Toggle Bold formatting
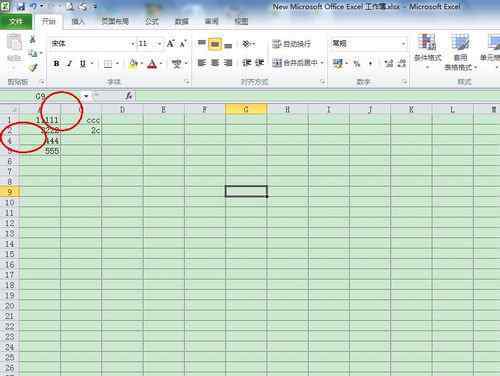Screen dimensions: 500x376 click(56, 63)
